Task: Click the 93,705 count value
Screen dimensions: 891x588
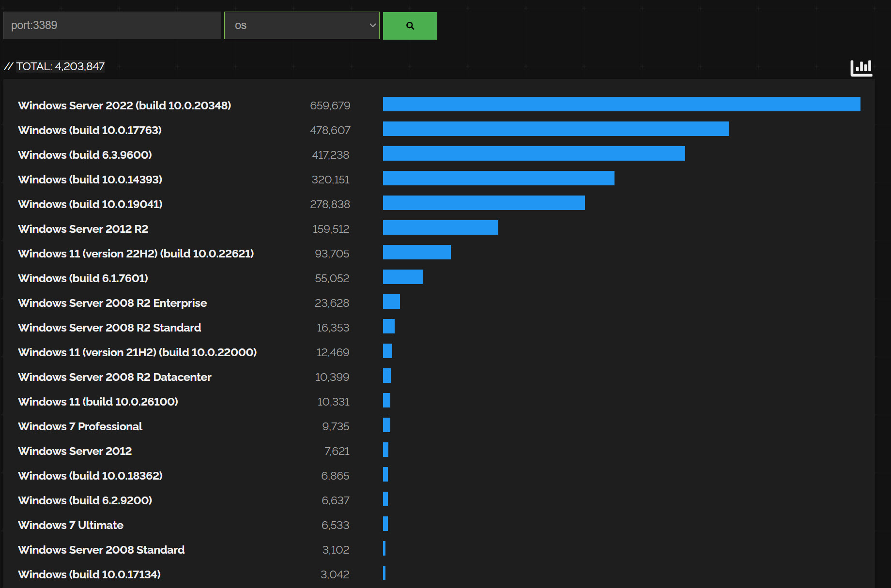Action: [332, 254]
